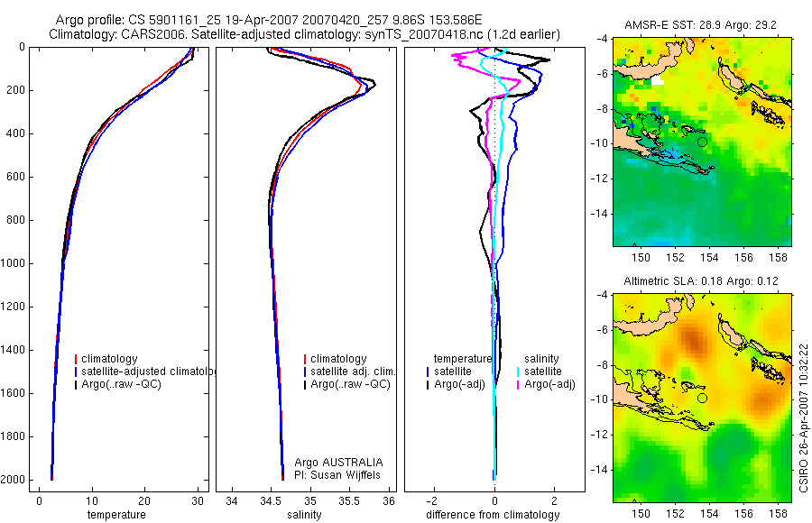Image resolution: width=812 pixels, height=523 pixels.
Task: Click the '35.5' tick on salinity axis
Action: click(x=349, y=501)
